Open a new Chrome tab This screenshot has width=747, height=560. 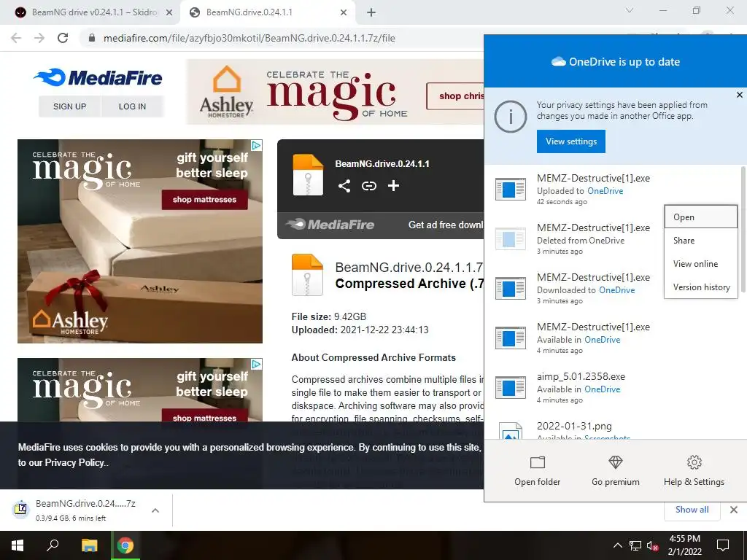pos(371,12)
